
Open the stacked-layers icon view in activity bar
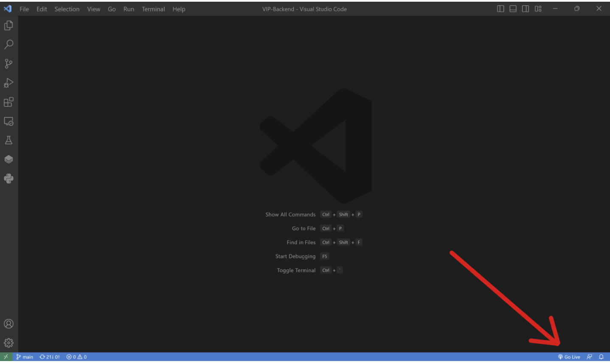pyautogui.click(x=8, y=160)
